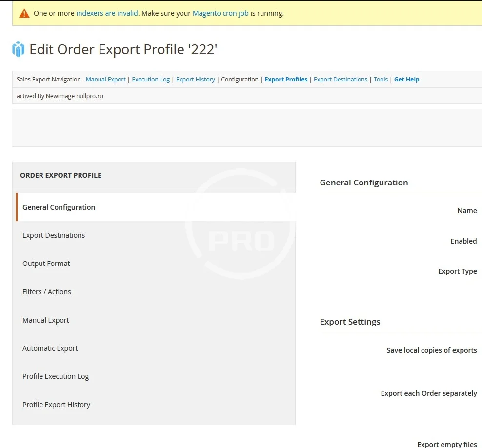This screenshot has width=482, height=448.
Task: Open the Profile Export History tab
Action: (57, 405)
